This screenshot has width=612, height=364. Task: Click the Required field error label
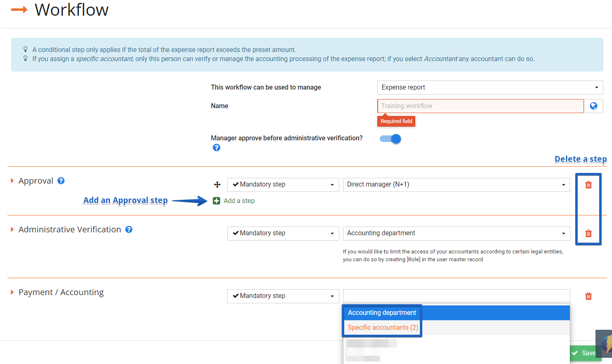click(x=396, y=121)
